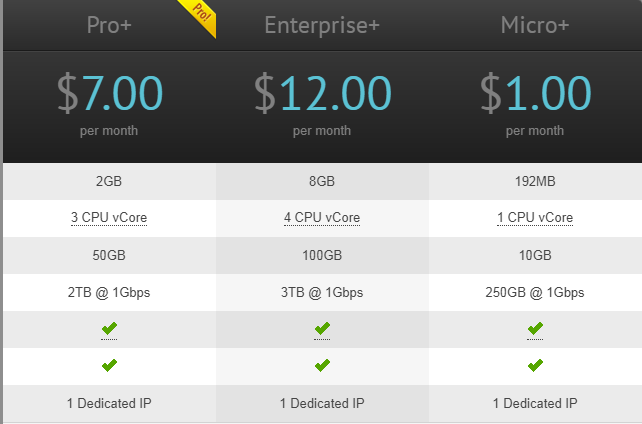
Task: Select the Pro+ plan heading
Action: [109, 25]
